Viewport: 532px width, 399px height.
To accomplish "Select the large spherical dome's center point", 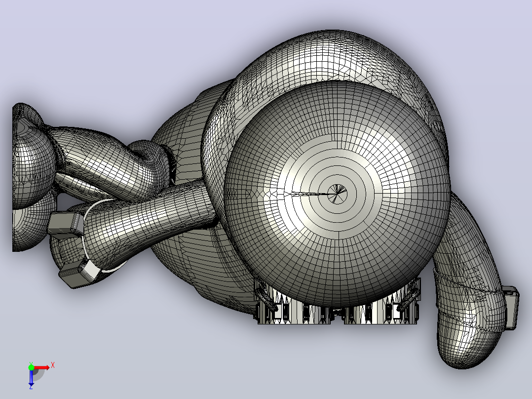I will click(x=337, y=194).
